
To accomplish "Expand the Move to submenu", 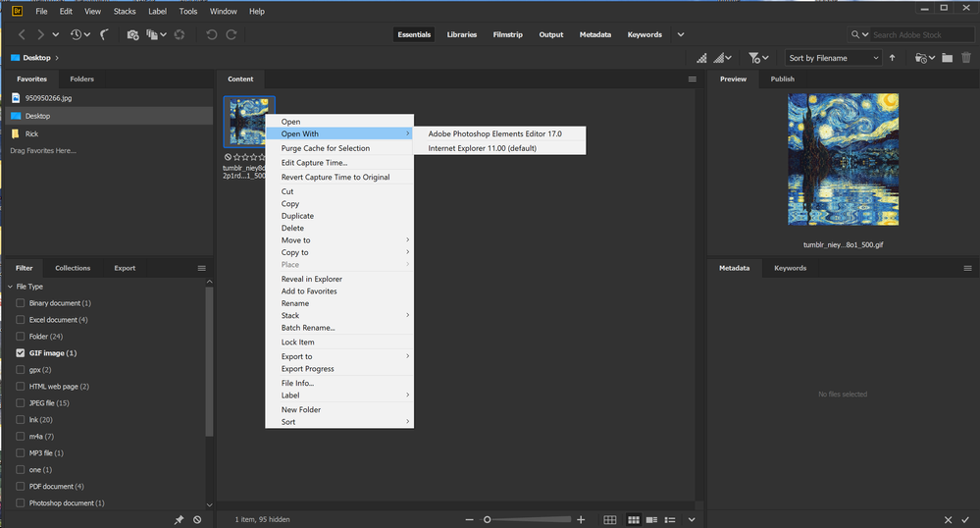I will (339, 240).
